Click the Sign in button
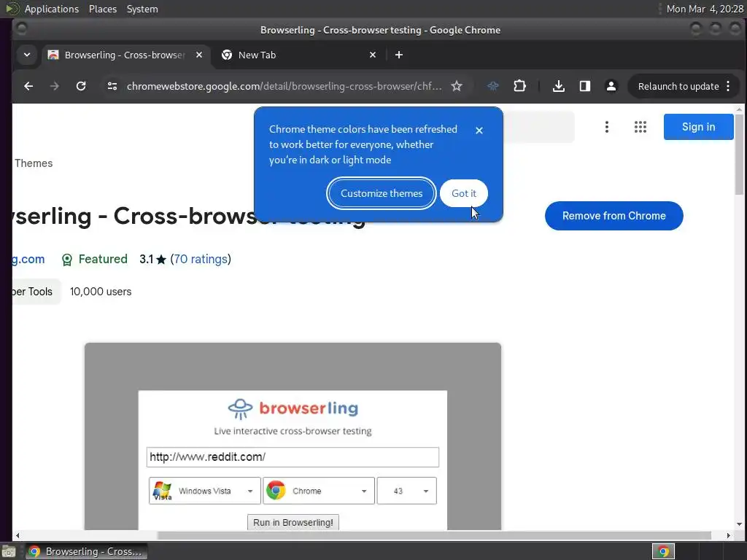 698,127
